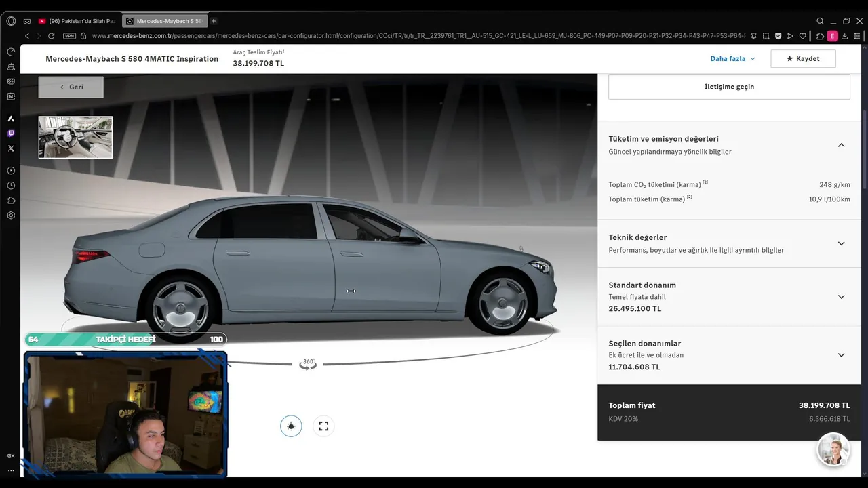Open Opera workspaces icon in tab bar
This screenshot has height=488, width=868.
point(27,21)
